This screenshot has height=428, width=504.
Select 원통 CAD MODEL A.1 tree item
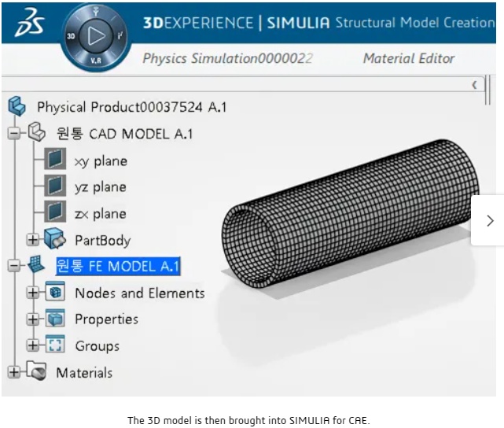[125, 134]
